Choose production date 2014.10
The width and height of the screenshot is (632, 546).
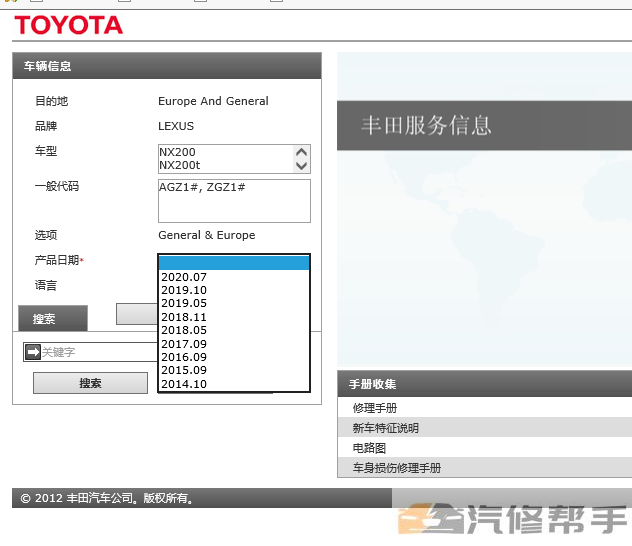pos(234,384)
